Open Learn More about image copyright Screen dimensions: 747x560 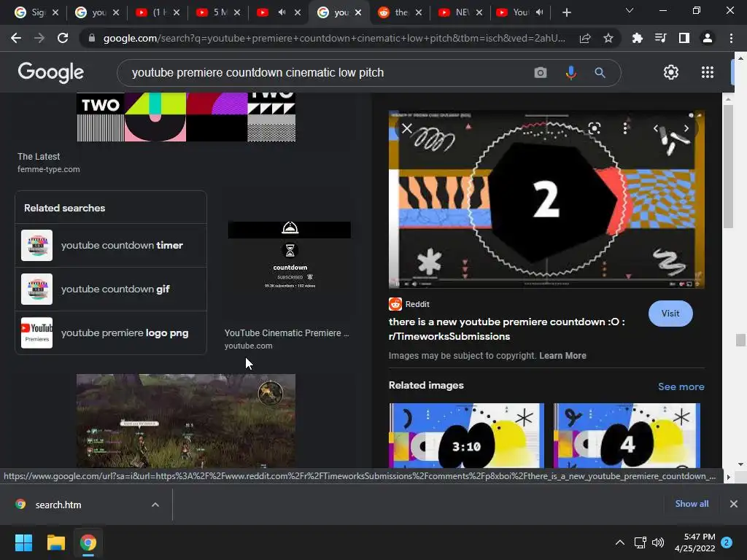tap(562, 356)
